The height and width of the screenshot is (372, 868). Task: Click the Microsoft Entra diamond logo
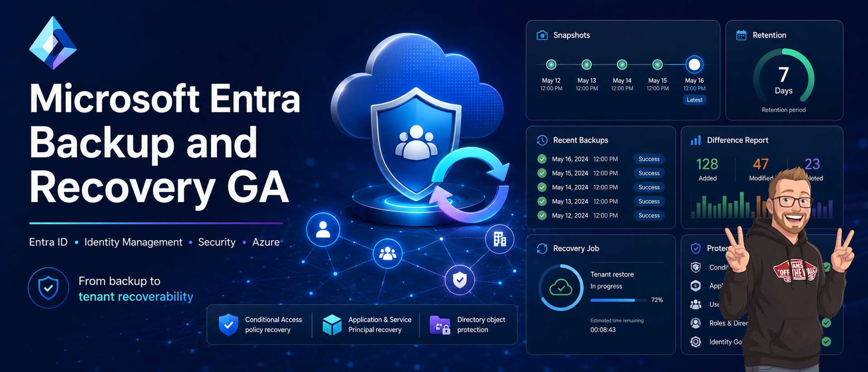tap(53, 43)
